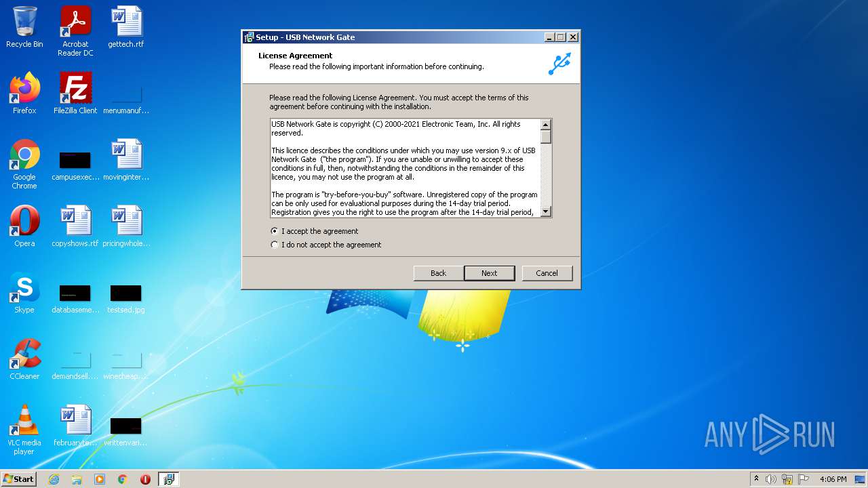This screenshot has height=488, width=868.
Task: Show hidden tray icons arrow
Action: 756,479
